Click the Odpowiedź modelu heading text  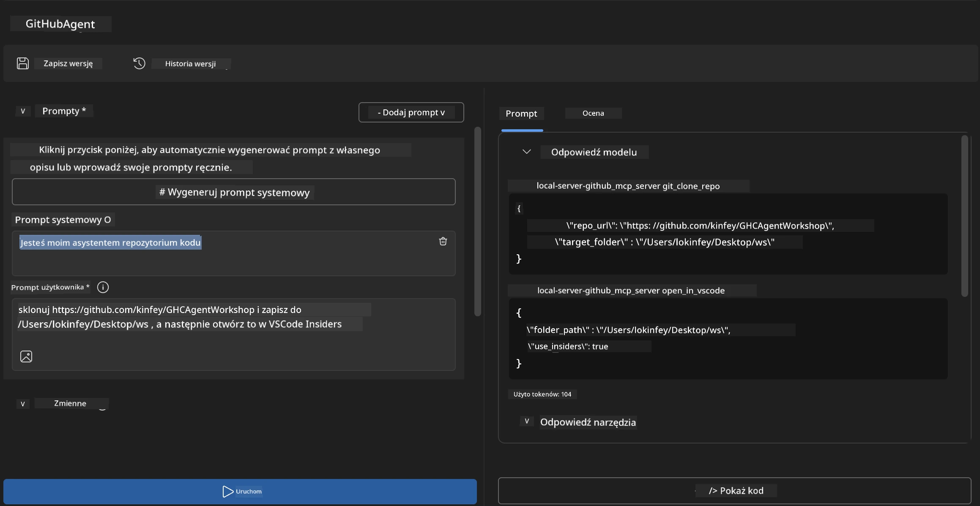click(594, 152)
